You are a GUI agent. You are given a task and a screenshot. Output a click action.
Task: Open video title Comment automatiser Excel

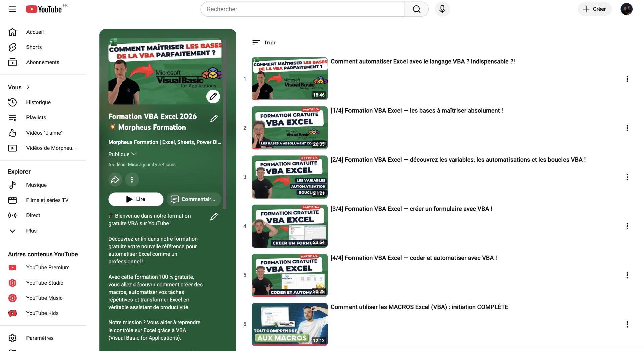coord(423,61)
